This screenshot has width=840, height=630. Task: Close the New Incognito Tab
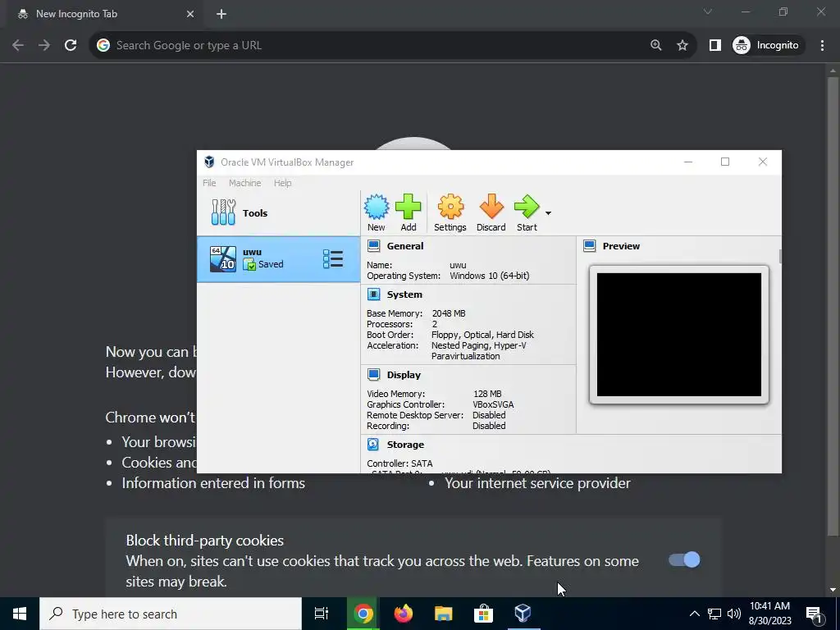coord(190,14)
